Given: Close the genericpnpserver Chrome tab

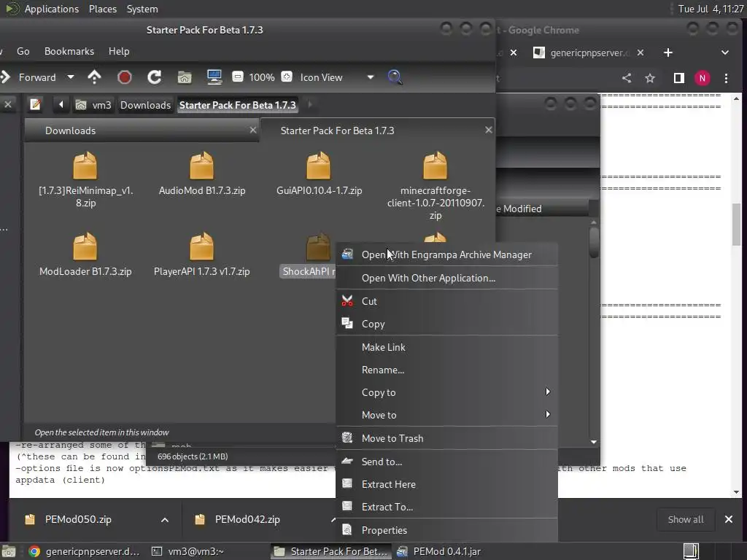Looking at the screenshot, I should 640,52.
